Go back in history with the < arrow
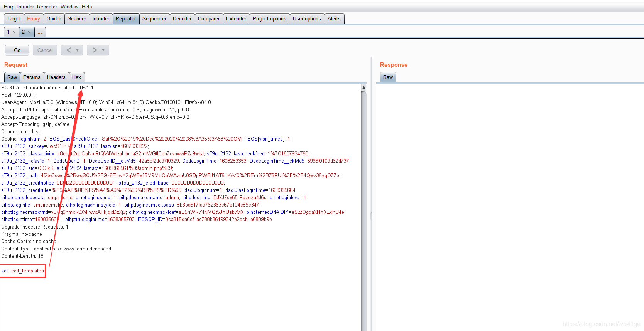 click(68, 50)
